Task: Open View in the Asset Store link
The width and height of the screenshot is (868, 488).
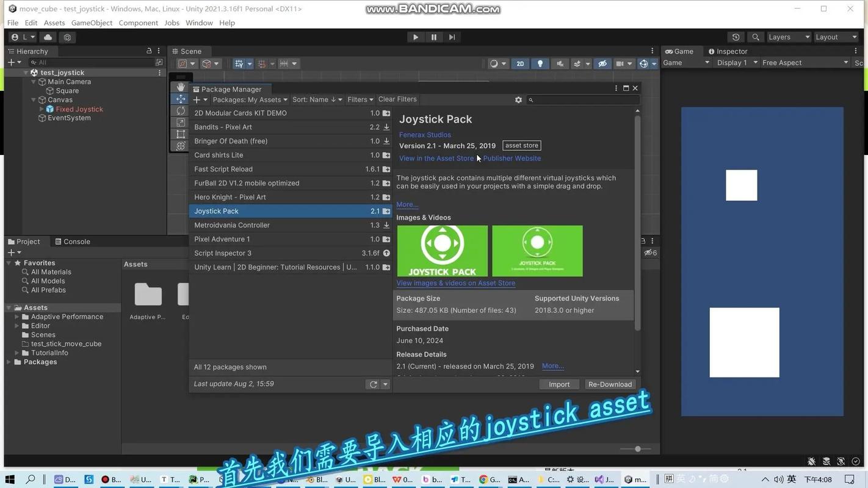Action: [x=436, y=159]
